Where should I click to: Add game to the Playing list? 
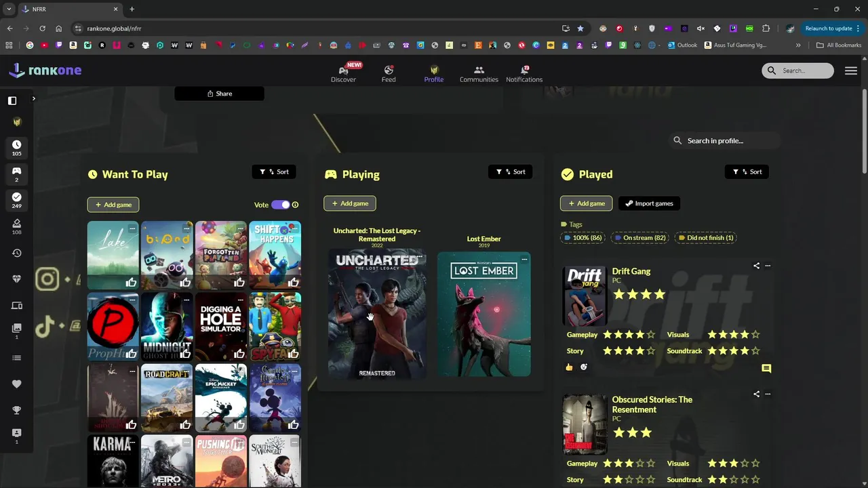click(350, 203)
